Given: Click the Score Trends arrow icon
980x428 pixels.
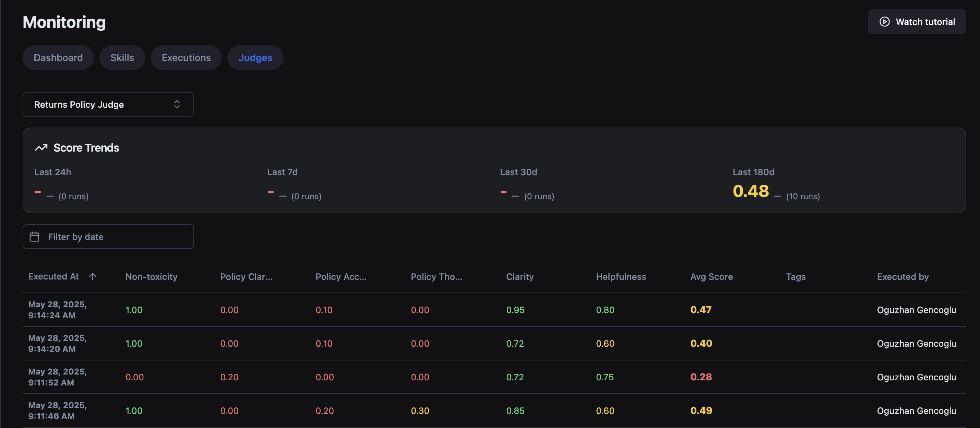Looking at the screenshot, I should point(41,147).
